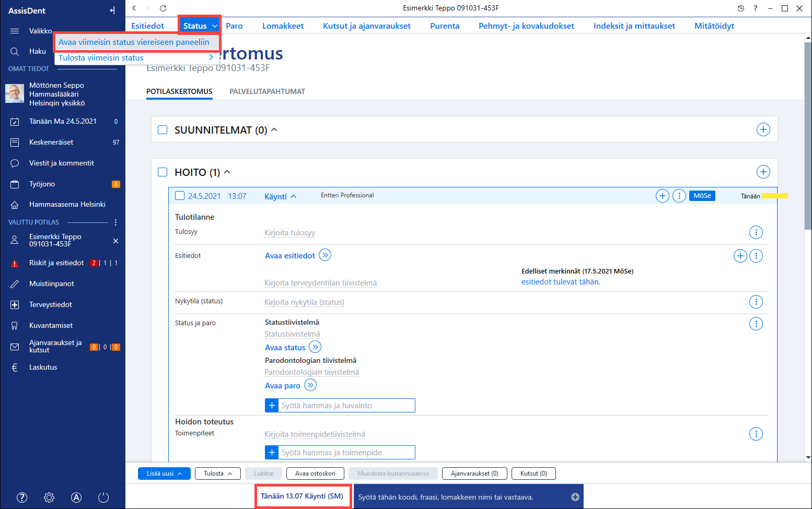Image resolution: width=812 pixels, height=509 pixels.
Task: Collapse the sidebar with the top arrow icon
Action: click(112, 10)
